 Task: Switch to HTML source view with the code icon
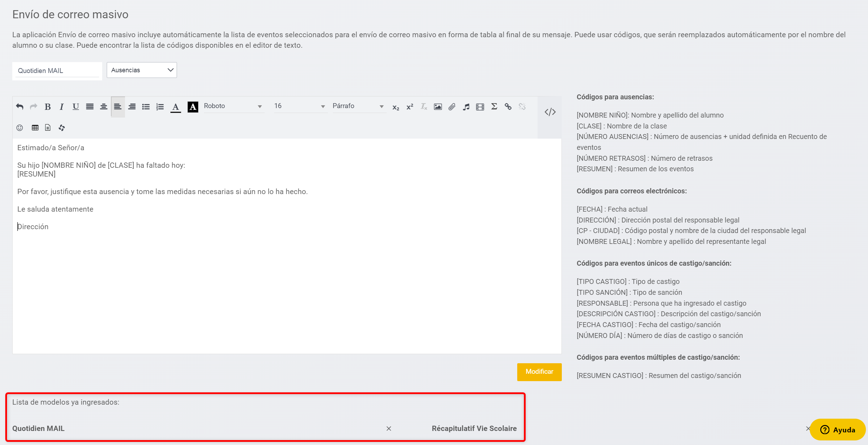pyautogui.click(x=550, y=112)
